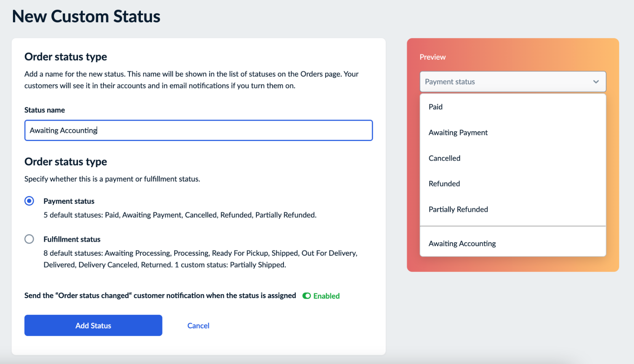The image size is (634, 364).
Task: Click inside the Status name input field
Action: click(x=198, y=130)
